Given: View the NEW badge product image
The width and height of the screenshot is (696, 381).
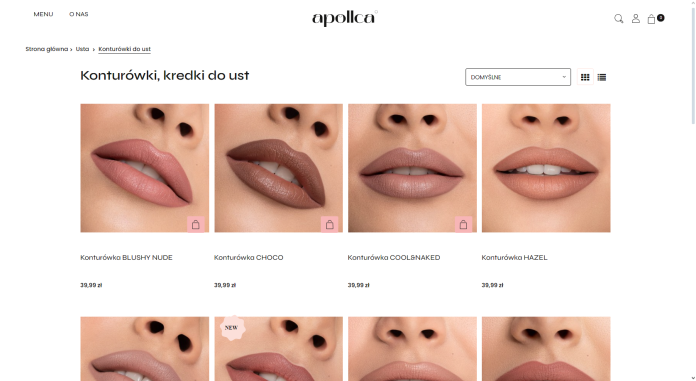Looking at the screenshot, I should coord(278,349).
